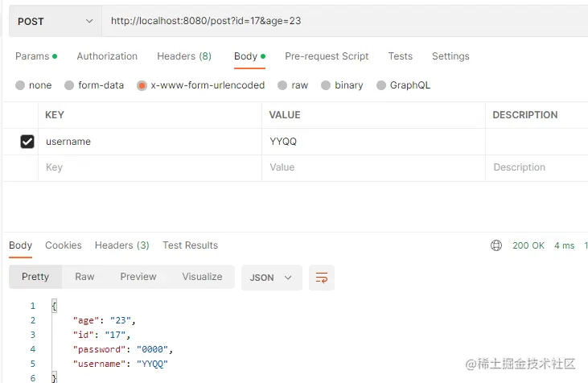Viewport: 588px width, 383px height.
Task: Open the response Cookies tab
Action: pyautogui.click(x=64, y=245)
